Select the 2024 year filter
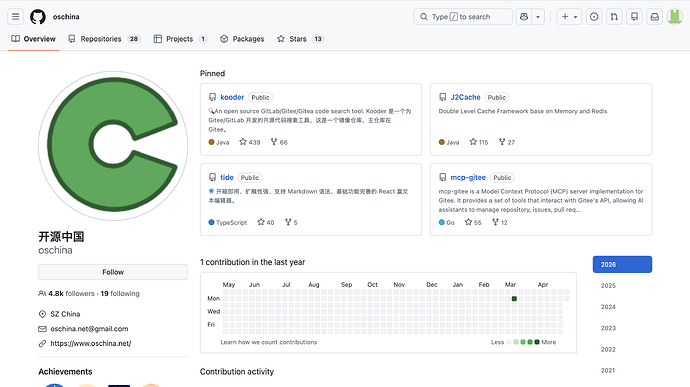 pos(622,307)
